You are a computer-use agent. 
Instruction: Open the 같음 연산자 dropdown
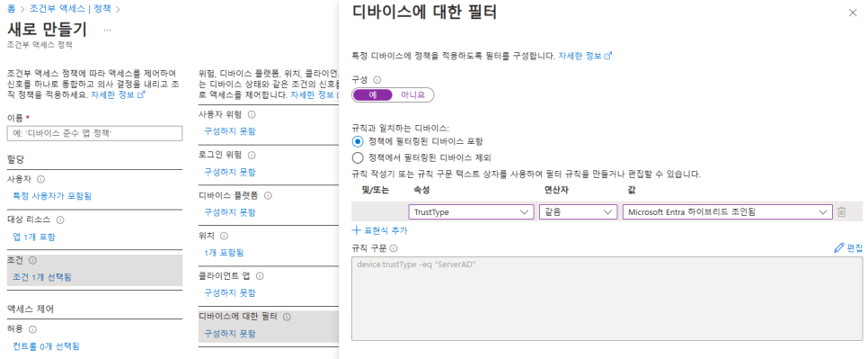point(578,212)
